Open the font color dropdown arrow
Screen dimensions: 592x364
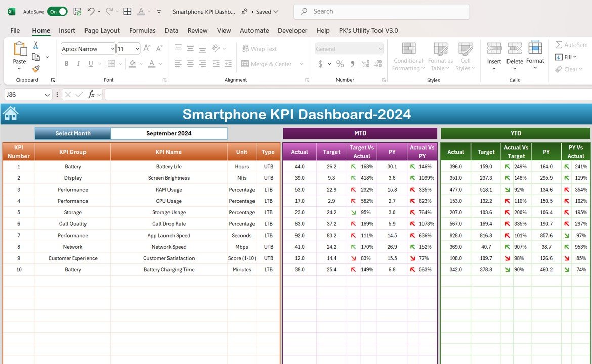160,64
